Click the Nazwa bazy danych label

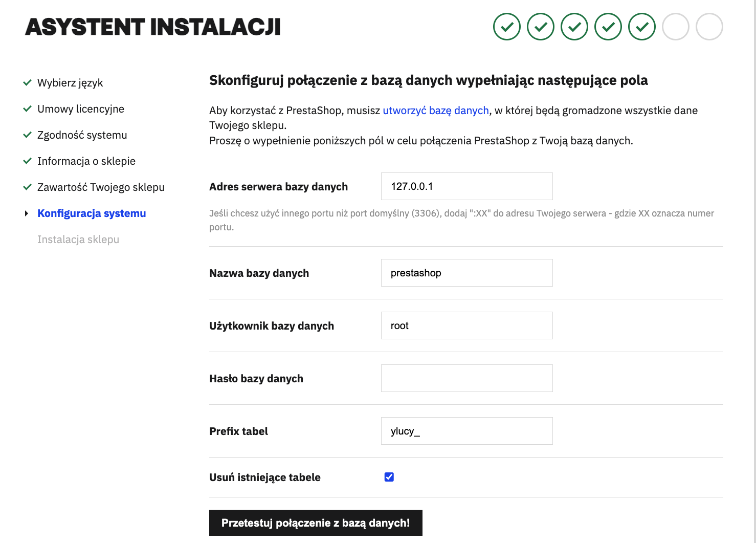coord(259,273)
